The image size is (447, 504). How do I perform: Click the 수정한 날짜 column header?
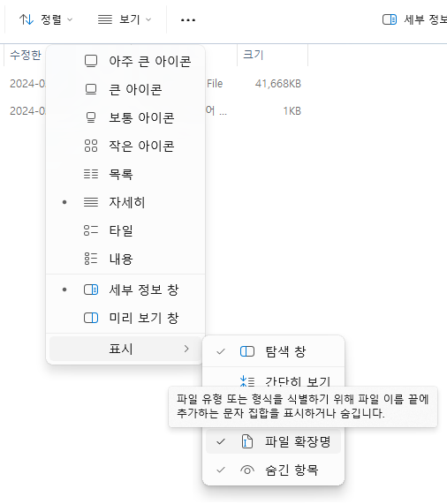(x=26, y=55)
